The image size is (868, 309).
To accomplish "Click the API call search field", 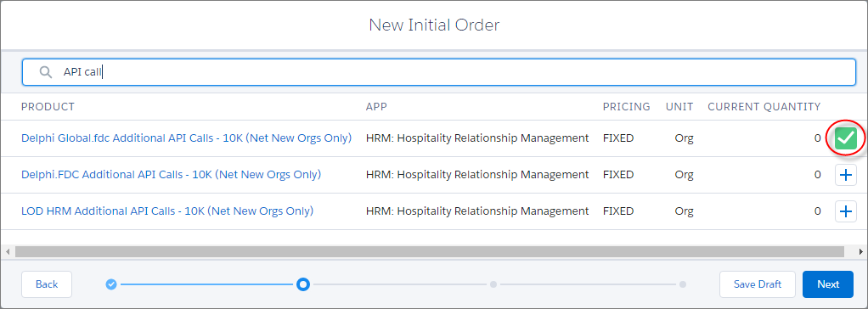I will click(439, 72).
